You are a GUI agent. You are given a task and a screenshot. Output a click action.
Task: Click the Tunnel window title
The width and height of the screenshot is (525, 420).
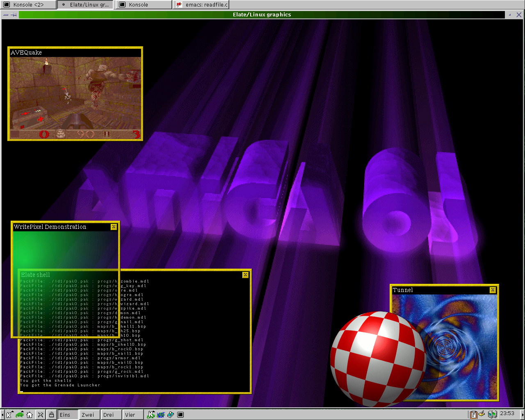[x=403, y=290]
